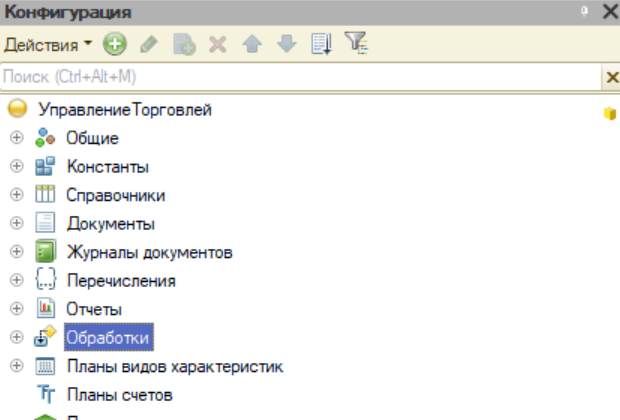Expand the Общие branch
The image size is (620, 420).
[x=16, y=138]
